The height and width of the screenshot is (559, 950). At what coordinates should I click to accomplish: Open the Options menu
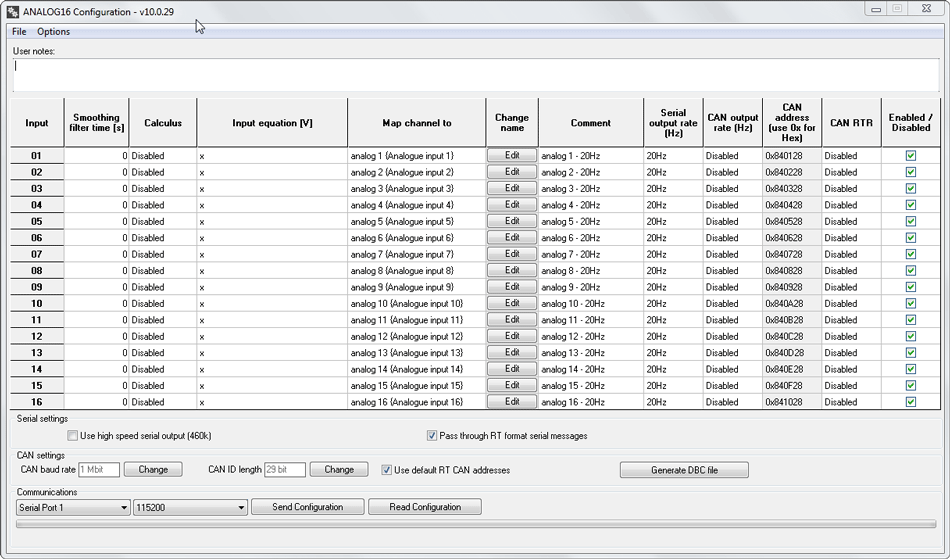[x=54, y=32]
